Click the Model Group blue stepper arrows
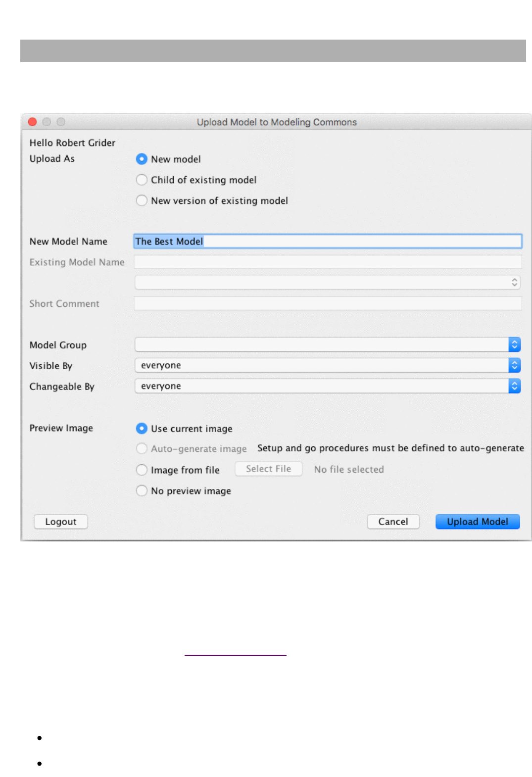Screen dimensions: 532x777 [515, 344]
